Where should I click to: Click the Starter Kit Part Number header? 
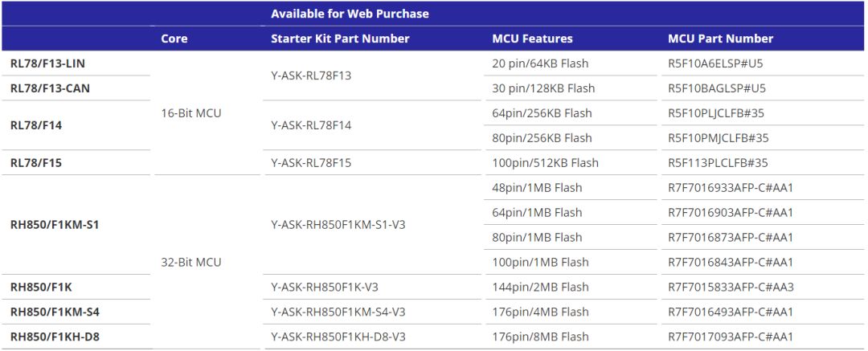click(x=340, y=39)
